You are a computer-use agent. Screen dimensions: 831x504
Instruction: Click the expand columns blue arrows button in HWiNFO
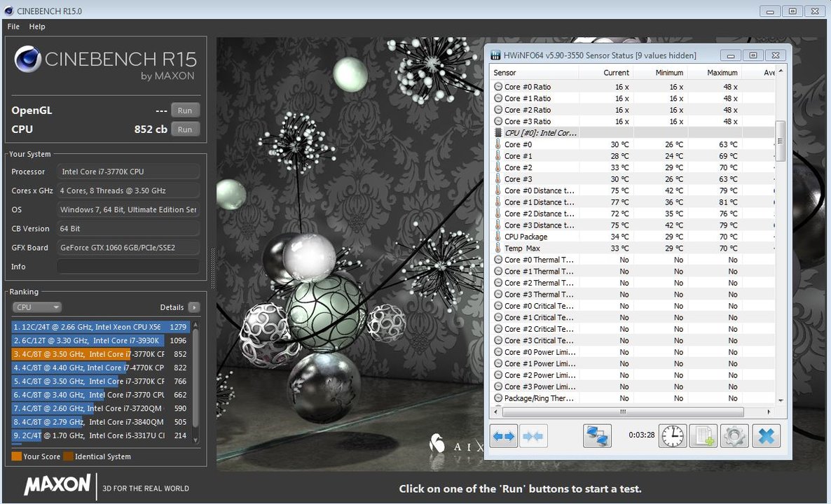[504, 436]
